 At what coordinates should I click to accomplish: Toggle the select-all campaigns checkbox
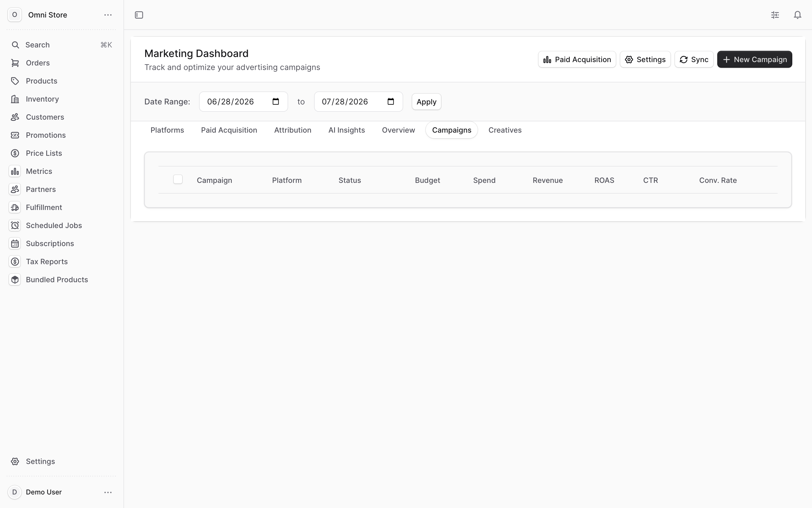pos(178,179)
